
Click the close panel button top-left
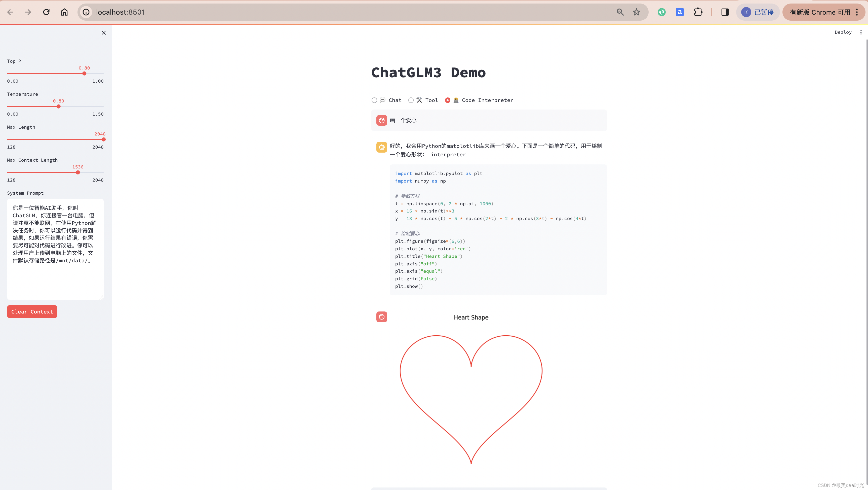pos(103,33)
